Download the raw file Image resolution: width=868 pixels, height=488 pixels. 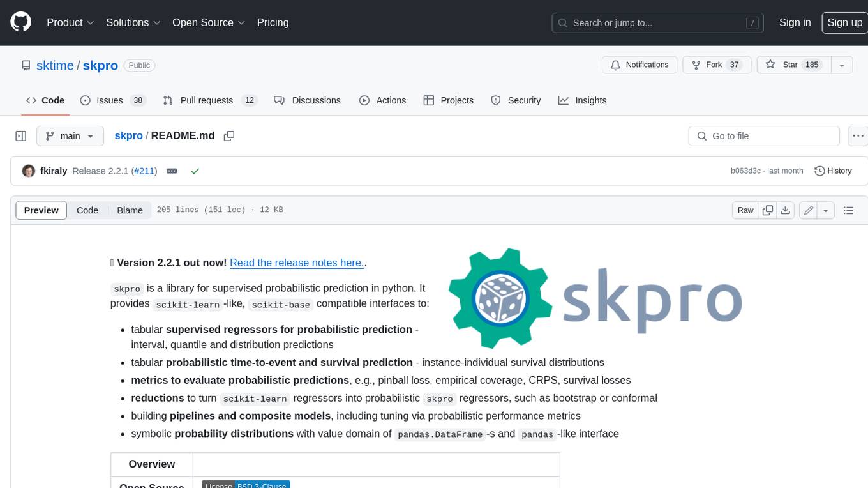coord(786,210)
